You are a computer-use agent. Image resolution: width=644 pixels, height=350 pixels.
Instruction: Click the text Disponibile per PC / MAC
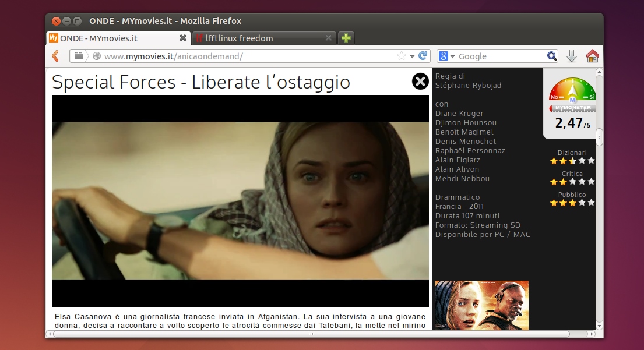[483, 235]
